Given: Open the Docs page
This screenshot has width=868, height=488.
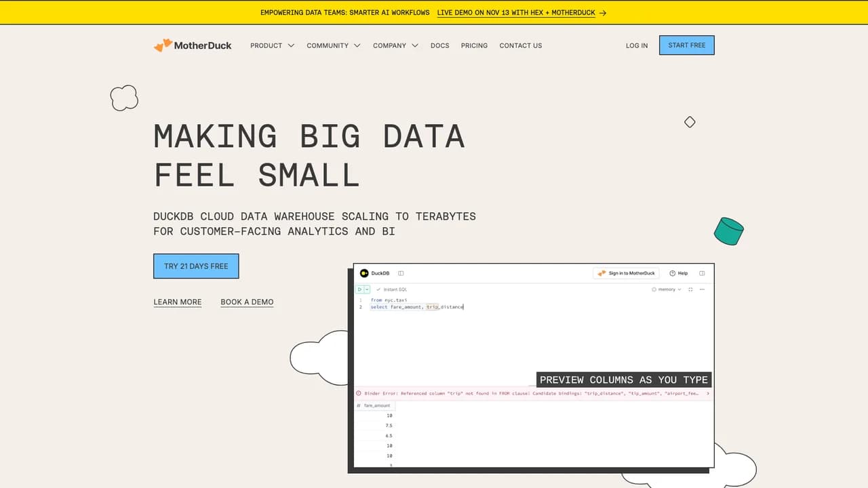Looking at the screenshot, I should tap(440, 45).
